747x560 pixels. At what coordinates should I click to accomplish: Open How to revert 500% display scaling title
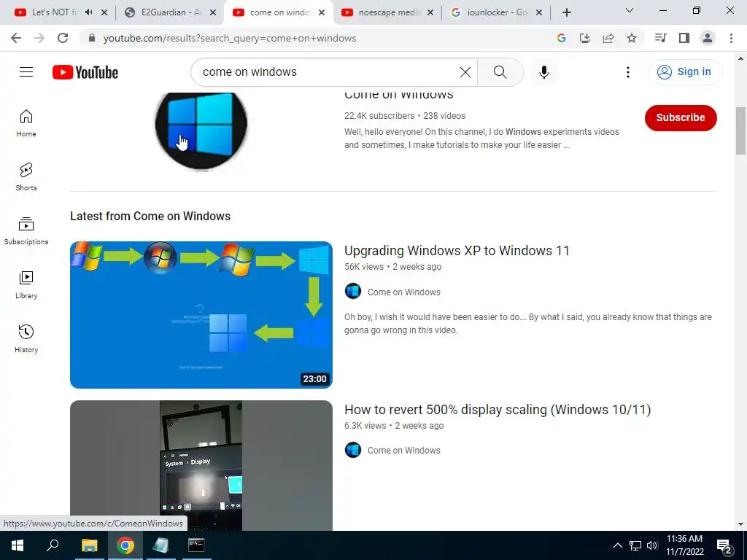coord(498,410)
